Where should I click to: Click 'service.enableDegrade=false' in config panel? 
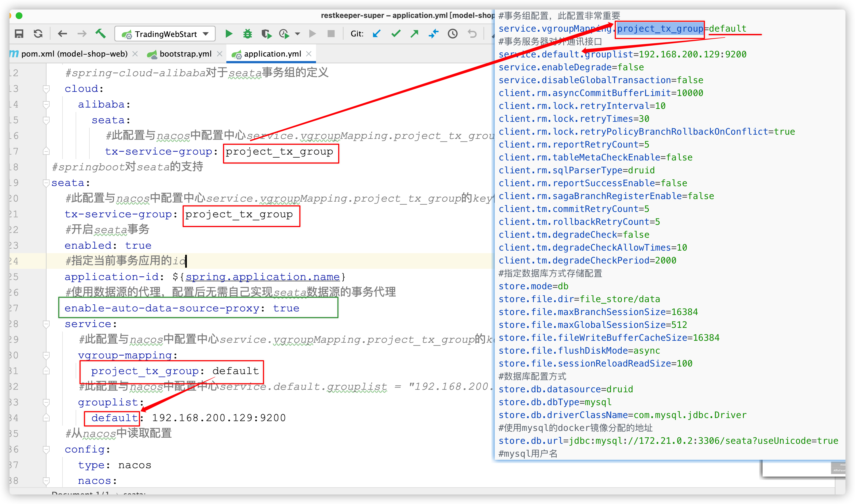coord(571,67)
